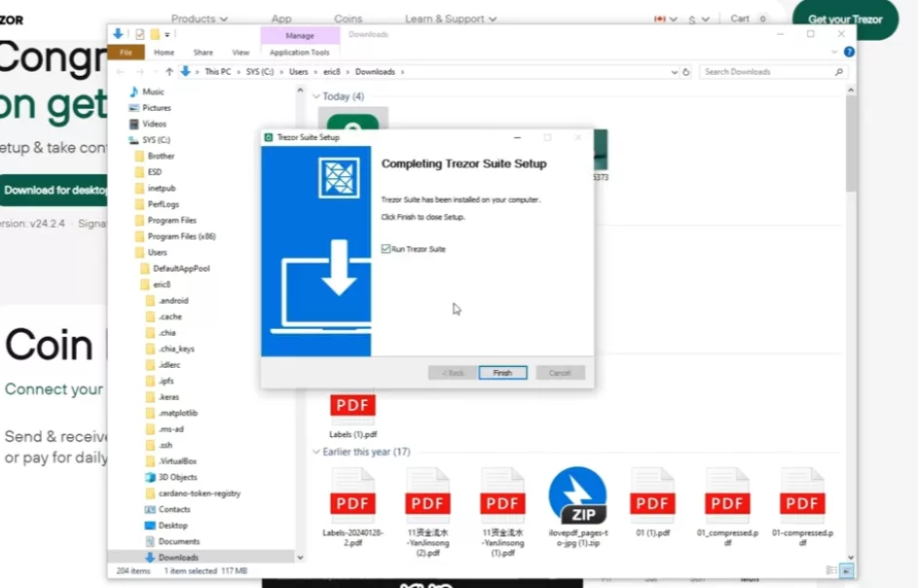Switch to large icons view in the status bar

point(847,570)
